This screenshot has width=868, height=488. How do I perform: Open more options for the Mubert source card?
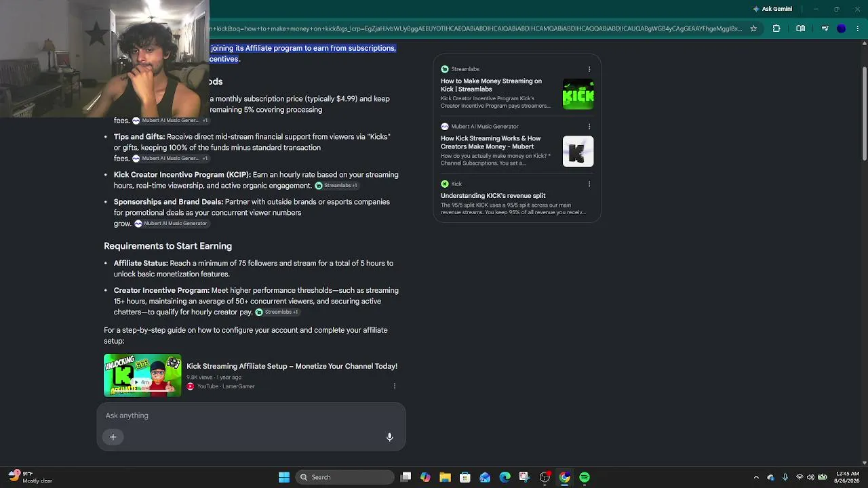click(589, 127)
